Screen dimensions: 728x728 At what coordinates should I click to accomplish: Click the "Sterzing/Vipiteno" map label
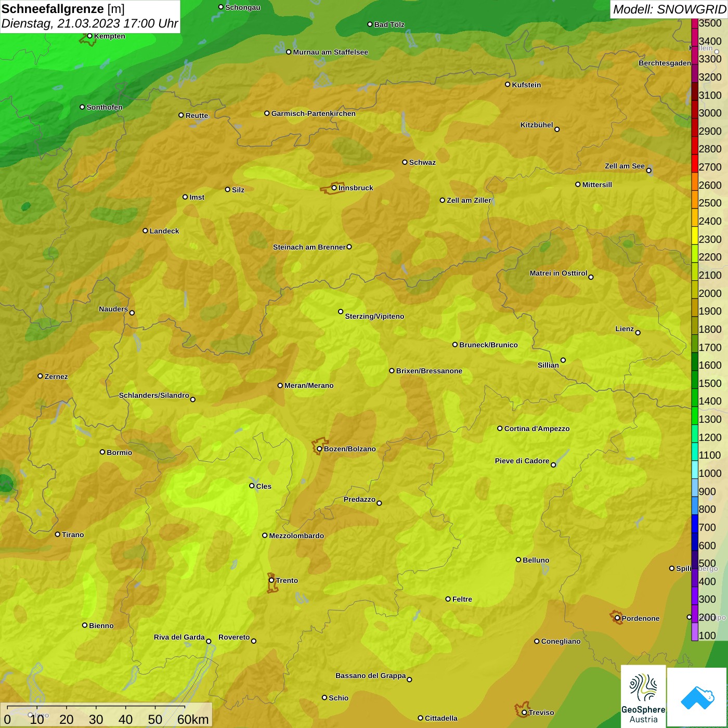[x=374, y=316]
